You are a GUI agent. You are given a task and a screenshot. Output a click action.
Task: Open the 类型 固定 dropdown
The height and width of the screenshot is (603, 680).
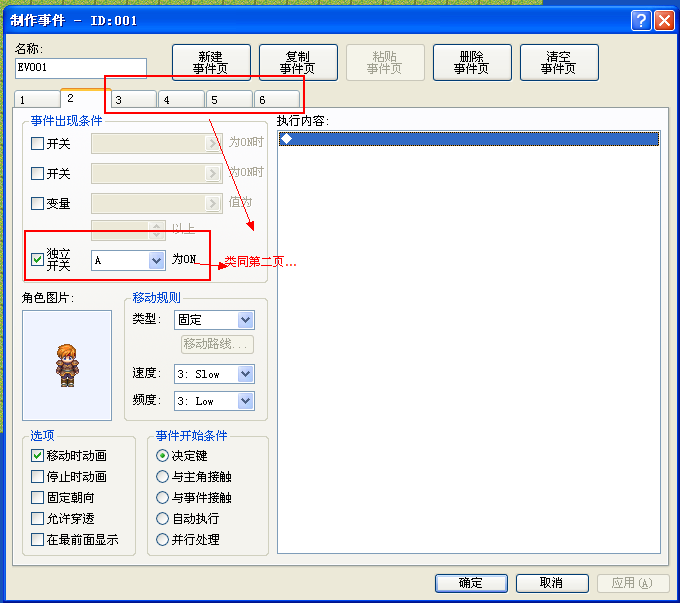click(214, 320)
